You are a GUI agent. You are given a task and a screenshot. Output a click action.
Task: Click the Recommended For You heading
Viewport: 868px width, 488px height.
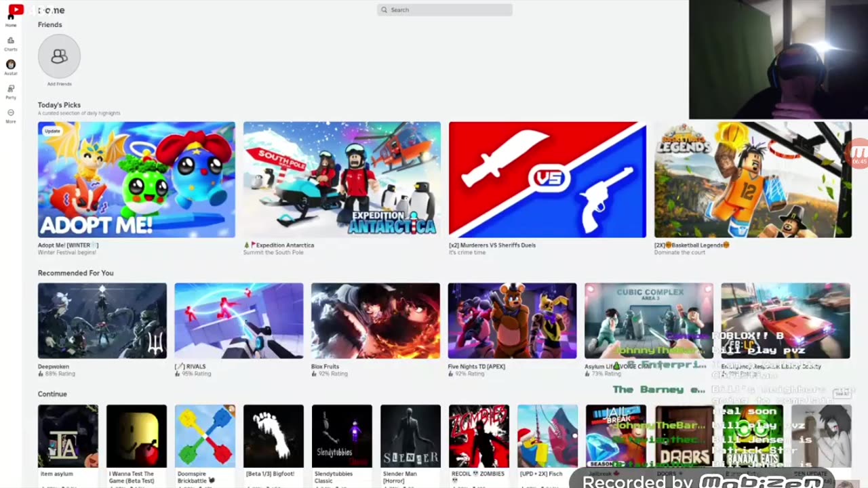point(76,273)
